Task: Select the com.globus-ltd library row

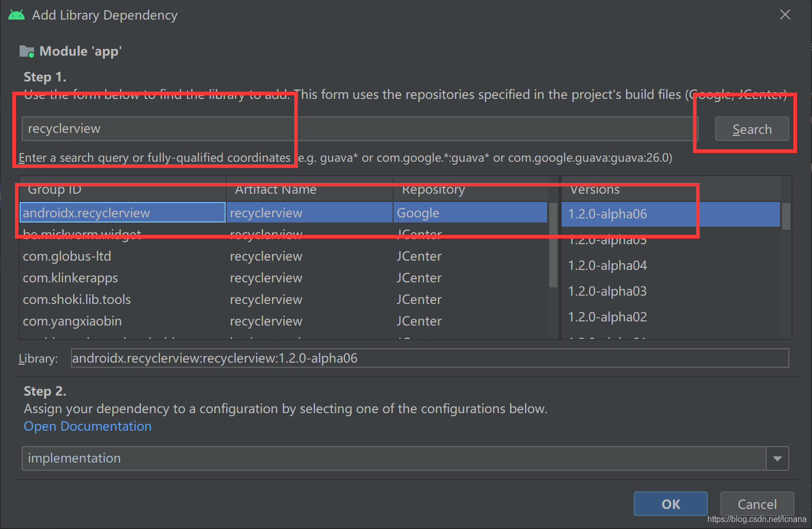Action: (x=283, y=256)
